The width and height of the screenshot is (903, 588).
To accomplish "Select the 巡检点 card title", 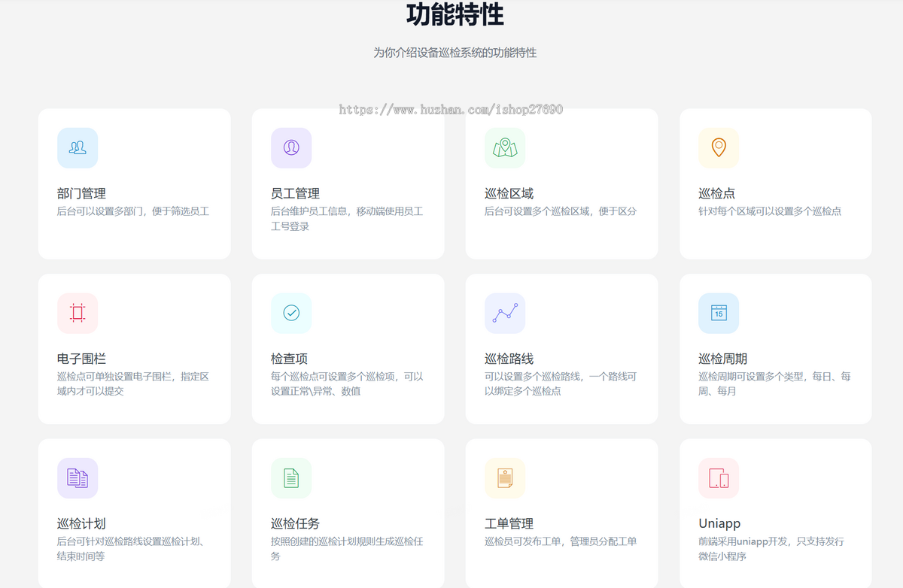I will pyautogui.click(x=716, y=193).
